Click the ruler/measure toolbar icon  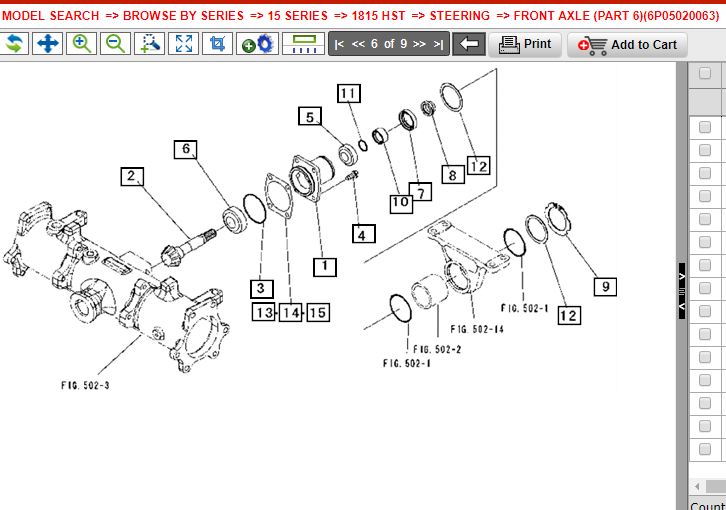[x=302, y=44]
